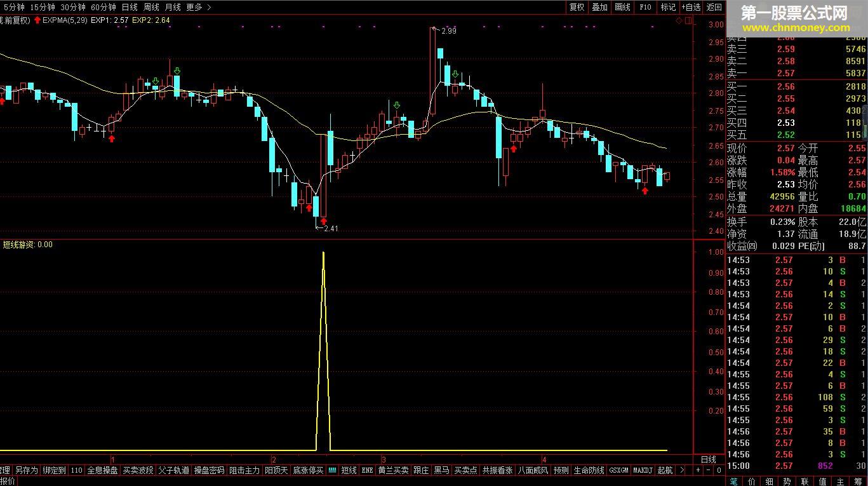This screenshot has width=868, height=486.
Task: Click the 15:00 last trade row
Action: [797, 466]
